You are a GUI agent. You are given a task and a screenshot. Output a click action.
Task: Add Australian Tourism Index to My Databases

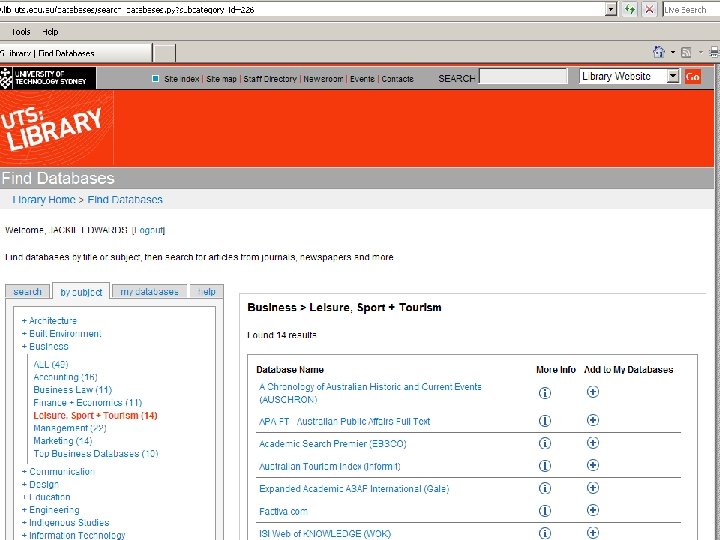[x=593, y=465]
